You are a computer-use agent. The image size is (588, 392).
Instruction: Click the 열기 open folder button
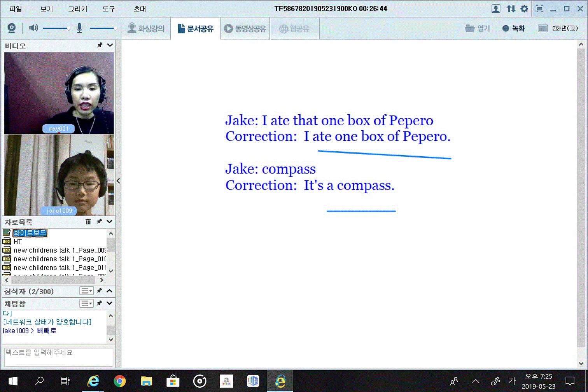coord(478,28)
